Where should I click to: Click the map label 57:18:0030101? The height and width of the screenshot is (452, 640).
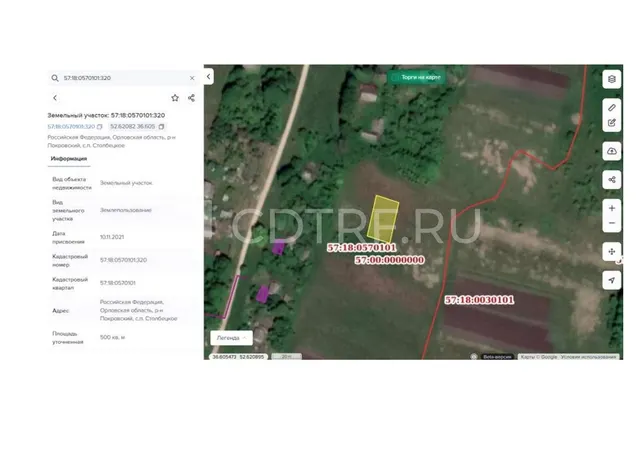point(479,300)
